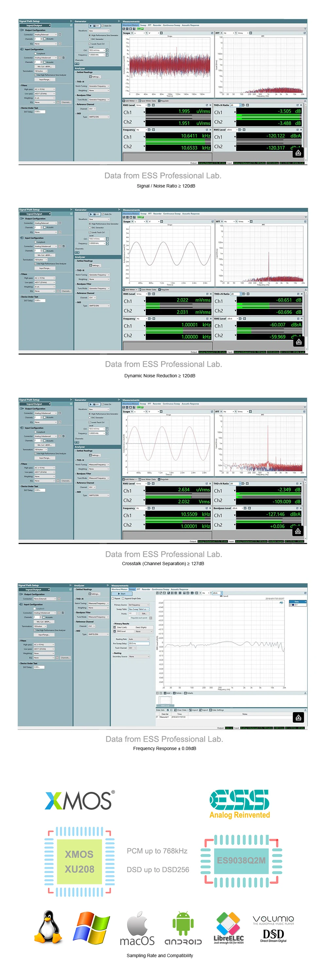This screenshot has width=327, height=980.
Task: Click Settled Readings gear Settings in Signal/Noise screenshot
Action: pyautogui.click(x=95, y=76)
